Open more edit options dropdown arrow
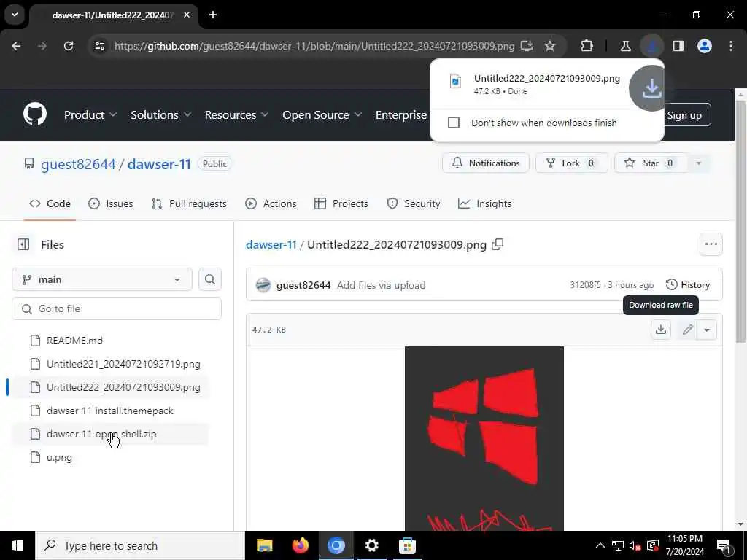The image size is (747, 560). point(707,330)
